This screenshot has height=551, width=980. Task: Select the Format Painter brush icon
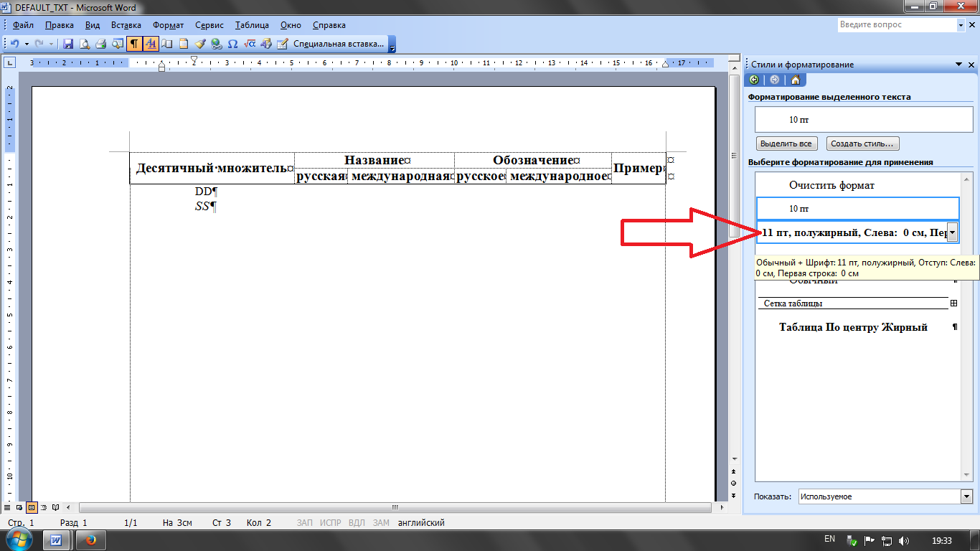(x=200, y=44)
